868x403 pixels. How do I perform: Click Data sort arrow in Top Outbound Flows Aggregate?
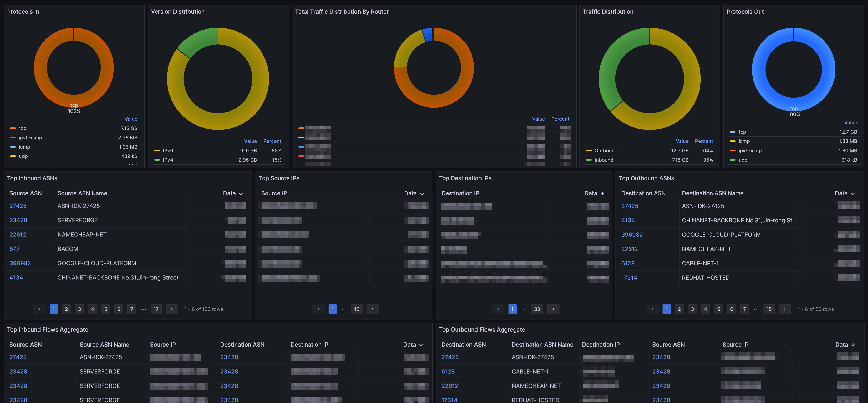click(x=853, y=345)
